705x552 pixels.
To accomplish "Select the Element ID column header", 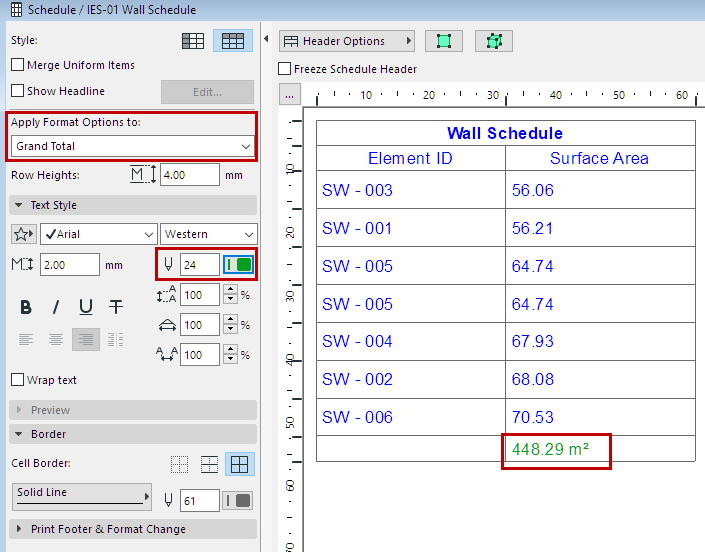I will [411, 158].
